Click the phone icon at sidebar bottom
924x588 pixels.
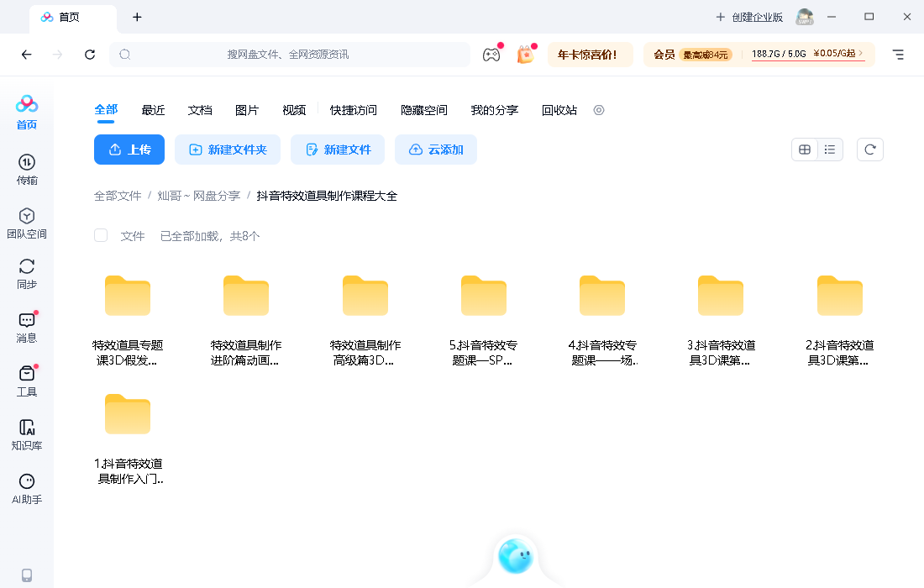click(x=27, y=575)
